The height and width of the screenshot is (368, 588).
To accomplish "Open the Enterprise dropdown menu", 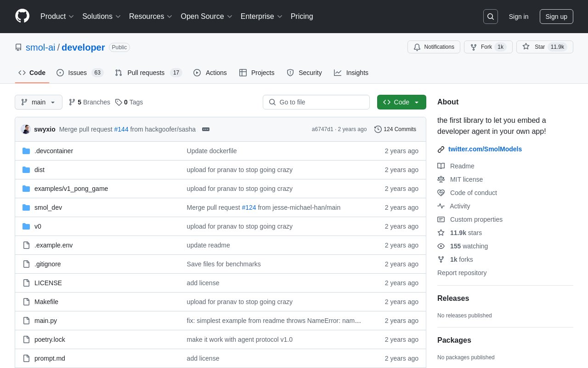I will point(261,17).
